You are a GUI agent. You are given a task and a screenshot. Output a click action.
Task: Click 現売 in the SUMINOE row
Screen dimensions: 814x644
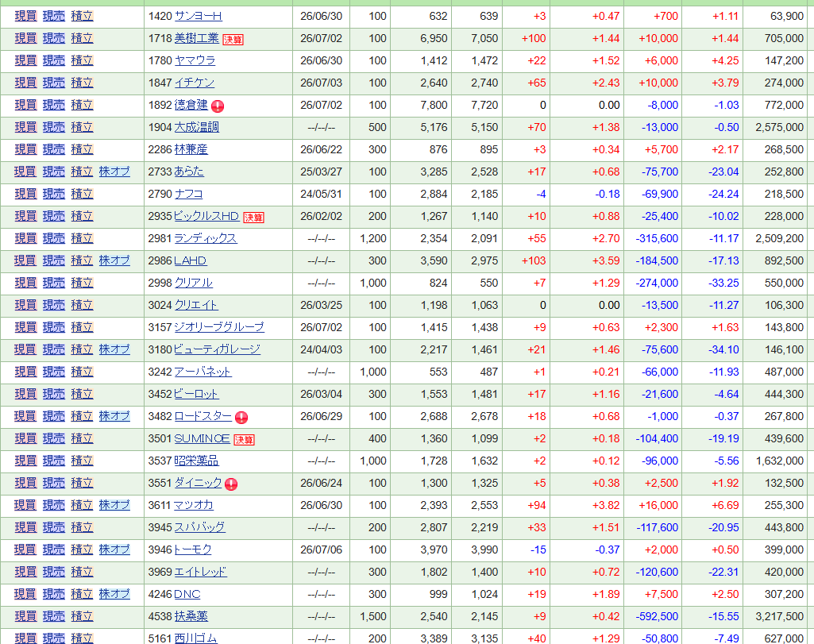(x=53, y=439)
